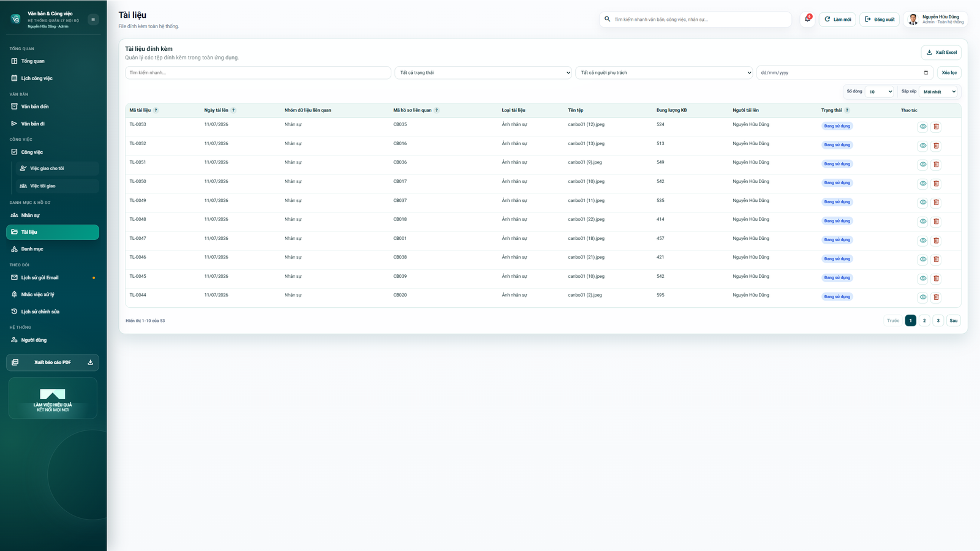
Task: Go to Văn bản đến menu
Action: tap(53, 107)
